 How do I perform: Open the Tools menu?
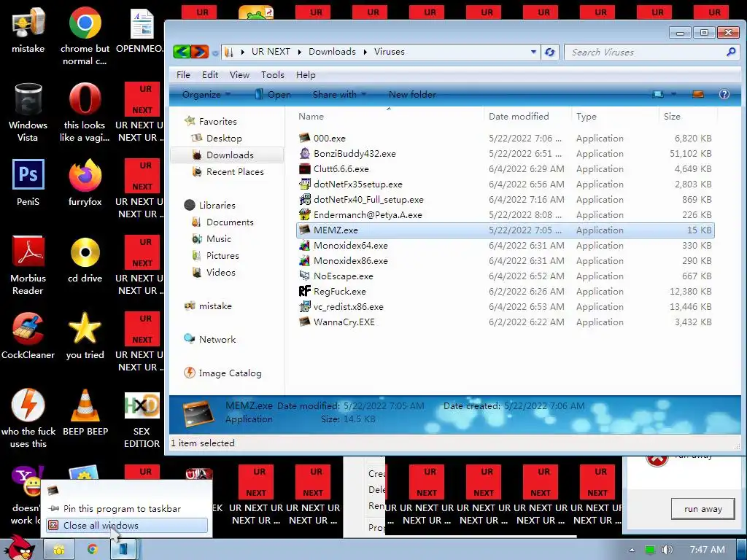point(273,75)
